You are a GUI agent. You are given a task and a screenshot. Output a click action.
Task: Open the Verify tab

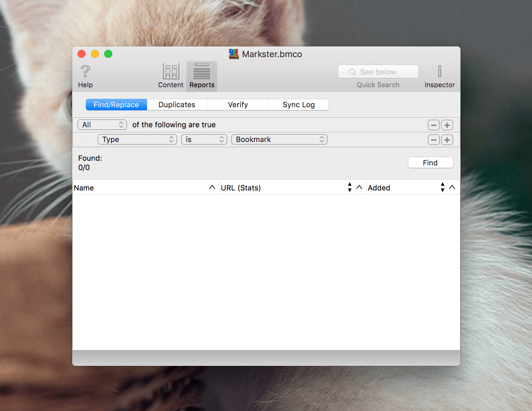(238, 105)
